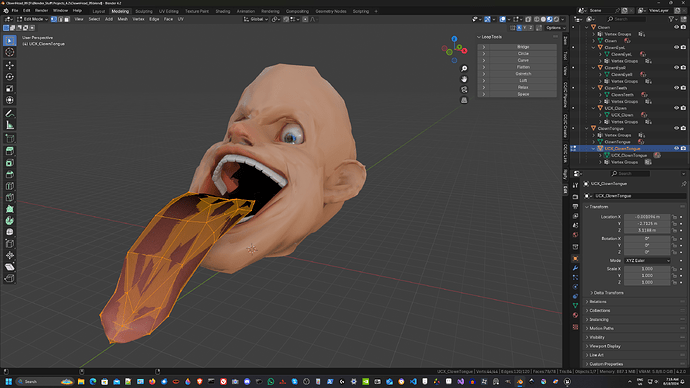Select the Measure tool
Image resolution: width=690 pixels, height=388 pixels.
[10, 125]
